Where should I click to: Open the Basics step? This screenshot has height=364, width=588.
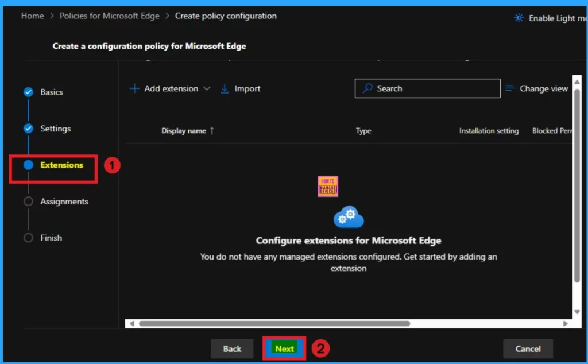pos(52,92)
